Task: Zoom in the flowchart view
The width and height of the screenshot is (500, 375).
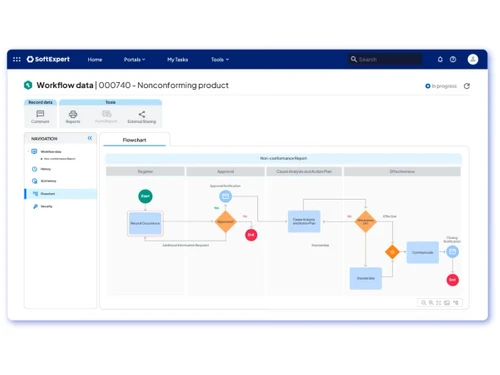Action: click(x=431, y=303)
